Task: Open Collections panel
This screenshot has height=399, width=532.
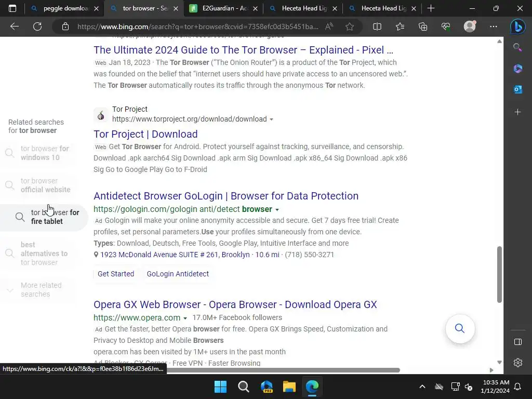Action: click(x=423, y=26)
